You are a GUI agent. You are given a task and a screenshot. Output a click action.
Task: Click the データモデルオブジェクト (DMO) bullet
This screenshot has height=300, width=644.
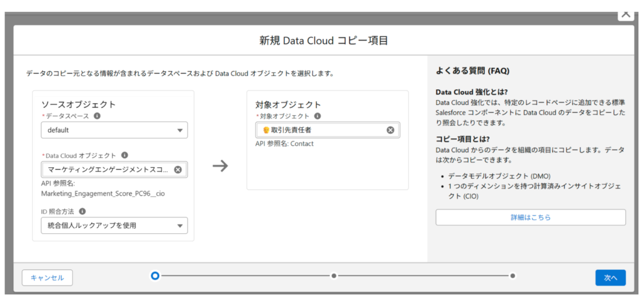(499, 176)
